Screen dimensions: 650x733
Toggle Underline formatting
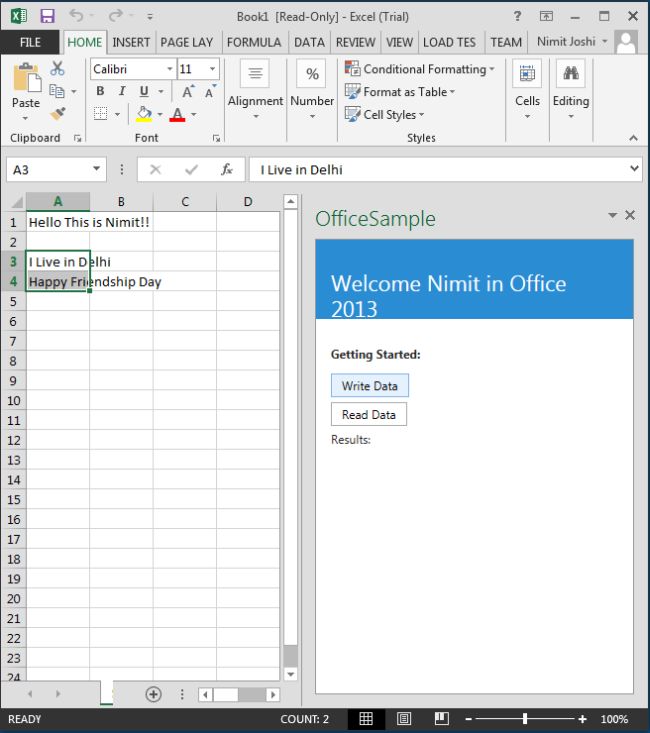144,91
